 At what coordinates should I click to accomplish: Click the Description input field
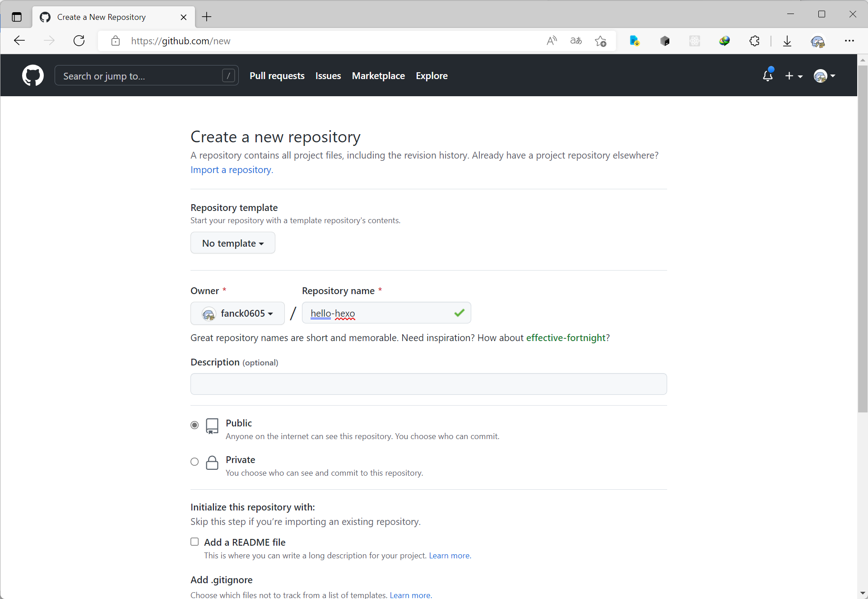point(429,384)
